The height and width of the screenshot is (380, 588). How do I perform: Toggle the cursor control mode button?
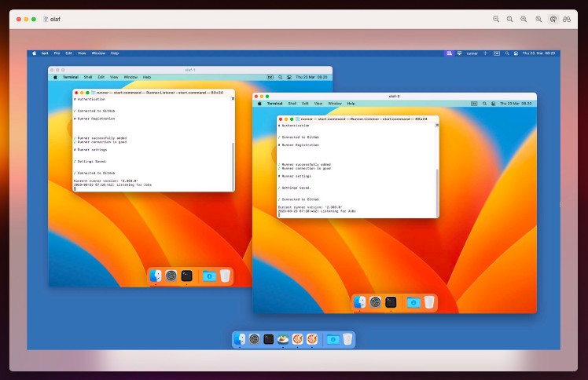click(x=553, y=19)
